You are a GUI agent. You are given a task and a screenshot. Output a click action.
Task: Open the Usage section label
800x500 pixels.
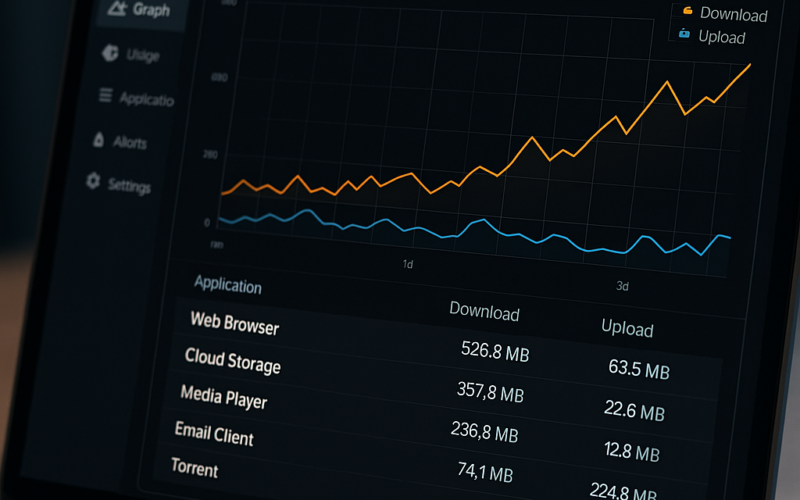point(143,55)
